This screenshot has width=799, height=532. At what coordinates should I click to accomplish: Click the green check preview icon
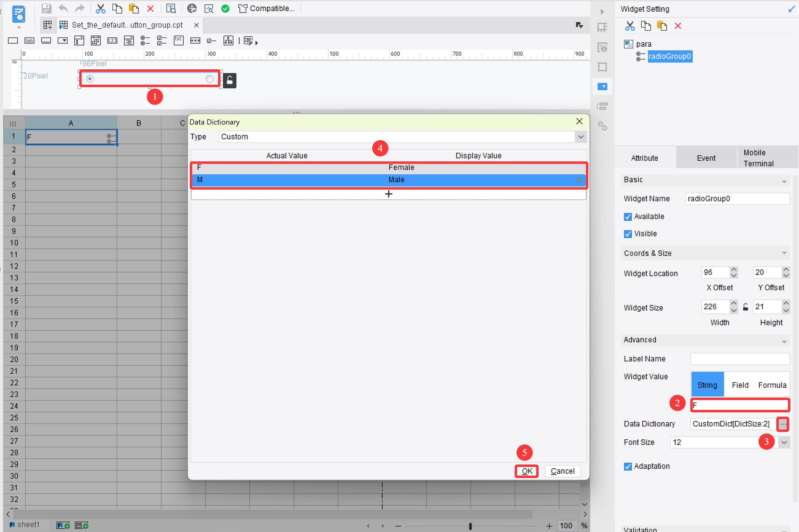225,9
